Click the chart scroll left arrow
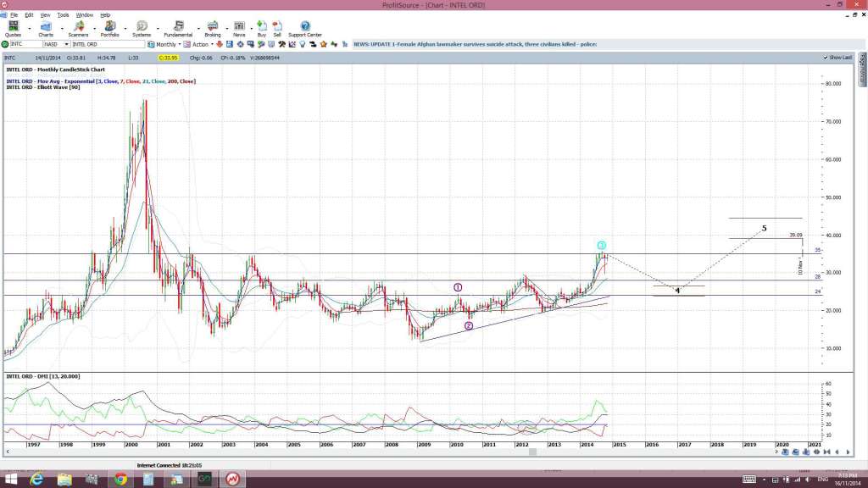 7,452
